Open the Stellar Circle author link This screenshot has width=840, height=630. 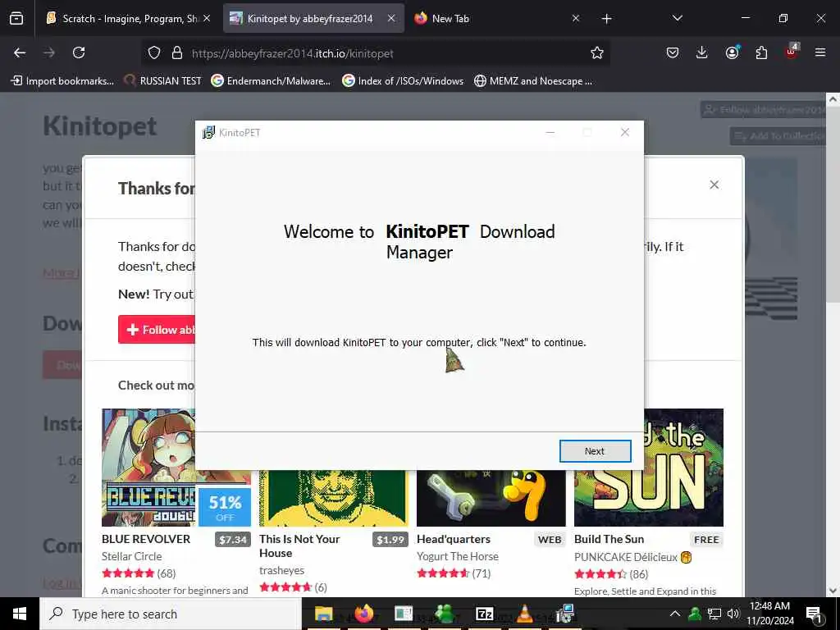(x=132, y=556)
